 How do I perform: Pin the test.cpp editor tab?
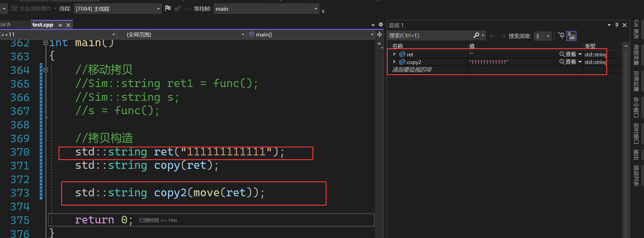(60, 25)
